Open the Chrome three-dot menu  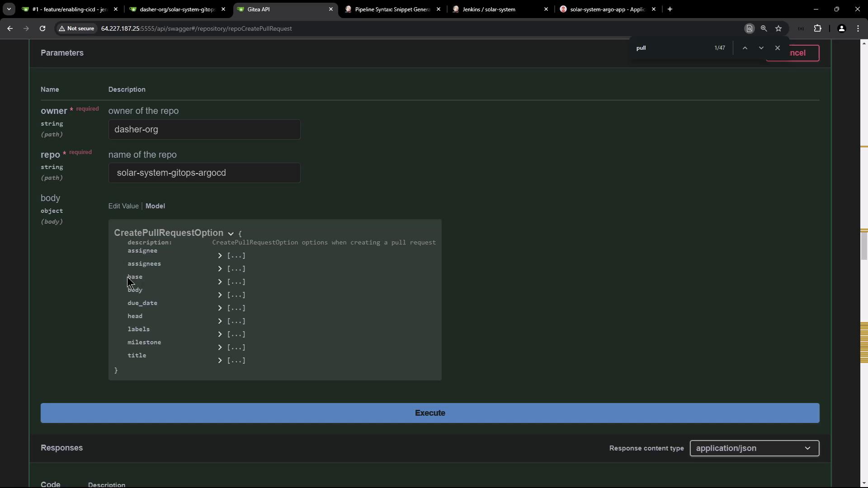[858, 28]
